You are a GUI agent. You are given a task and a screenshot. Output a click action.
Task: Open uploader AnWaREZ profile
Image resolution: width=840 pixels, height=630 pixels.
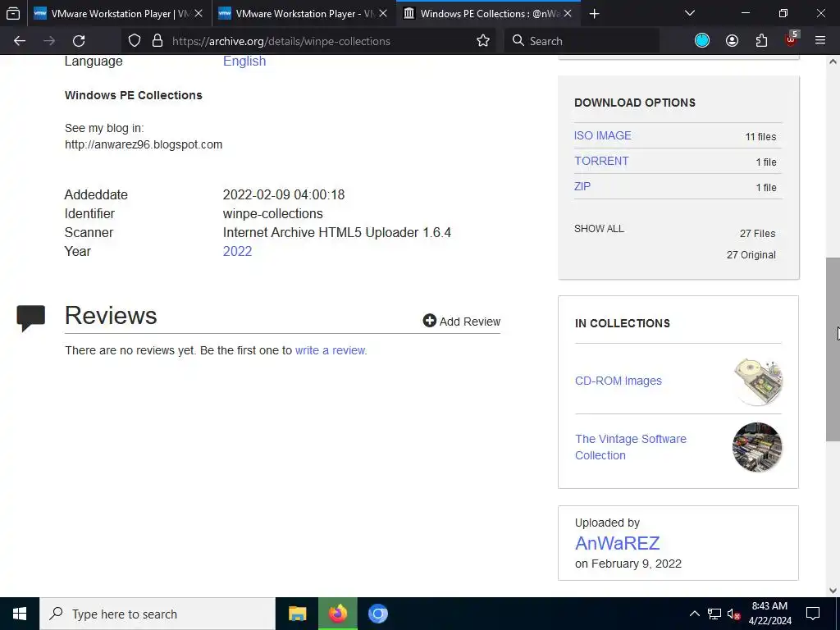(x=617, y=543)
